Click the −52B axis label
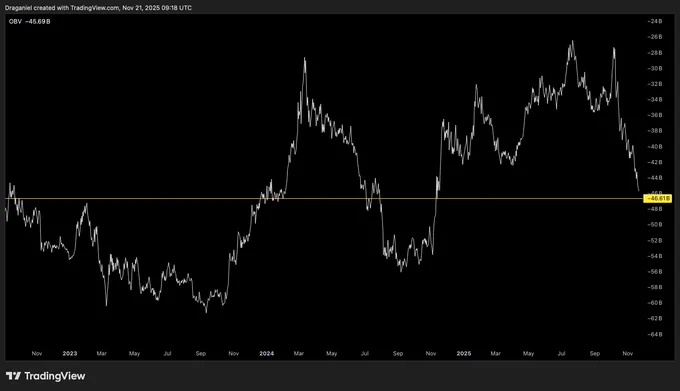This screenshot has width=680, height=391. [655, 240]
